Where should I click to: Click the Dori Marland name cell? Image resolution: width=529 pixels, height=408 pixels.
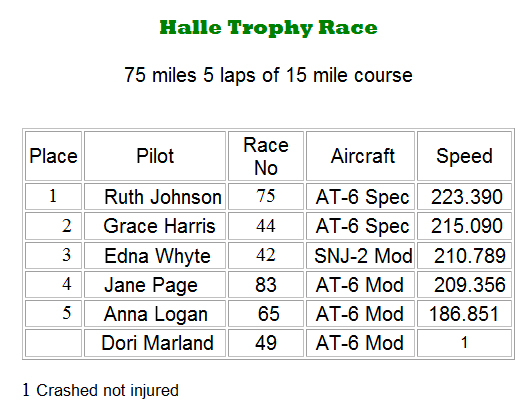(155, 343)
